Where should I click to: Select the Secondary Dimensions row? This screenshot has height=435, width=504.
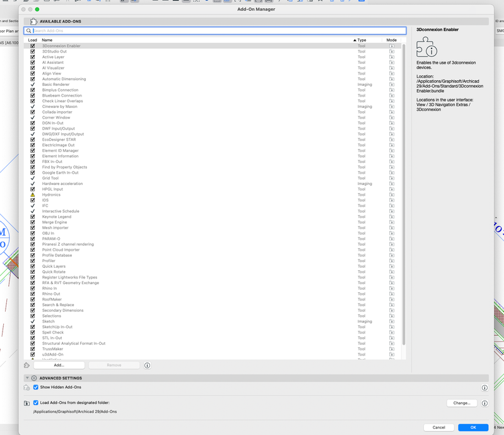click(213, 310)
